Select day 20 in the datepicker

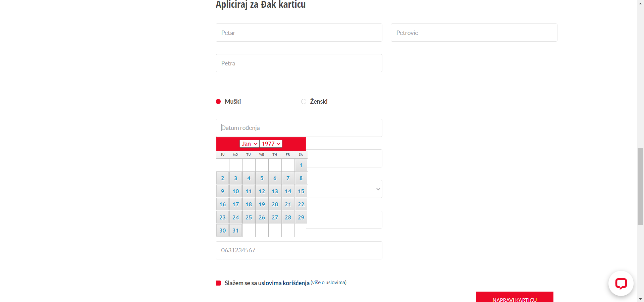[275, 204]
